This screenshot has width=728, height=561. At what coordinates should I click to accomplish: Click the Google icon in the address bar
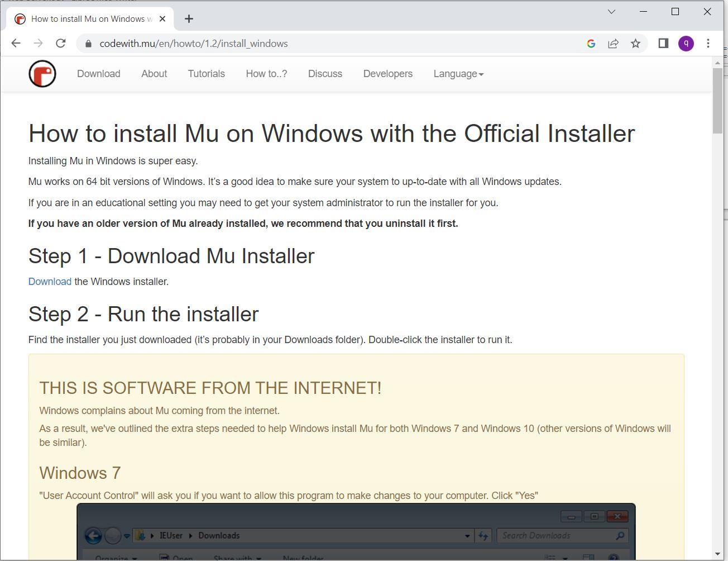coord(591,43)
